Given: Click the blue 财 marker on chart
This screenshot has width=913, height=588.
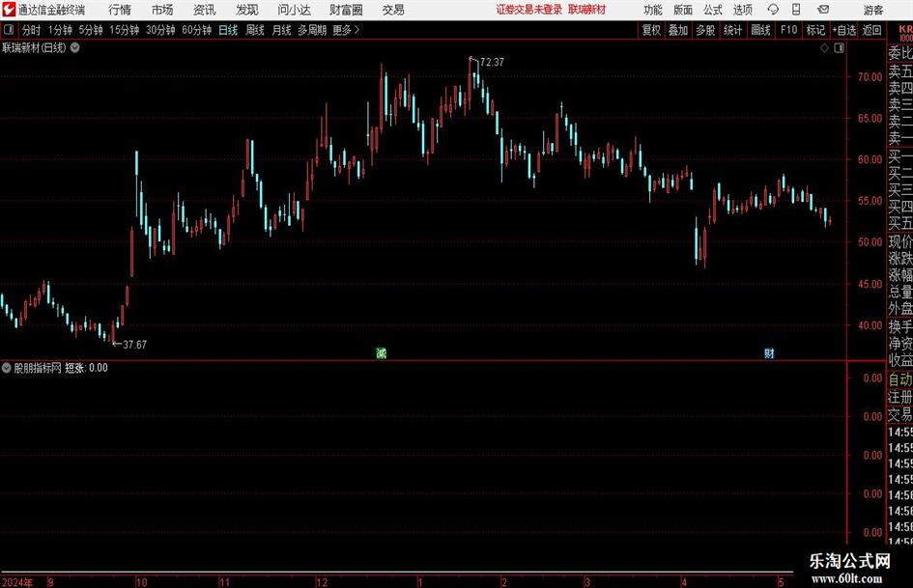Looking at the screenshot, I should click(x=769, y=352).
